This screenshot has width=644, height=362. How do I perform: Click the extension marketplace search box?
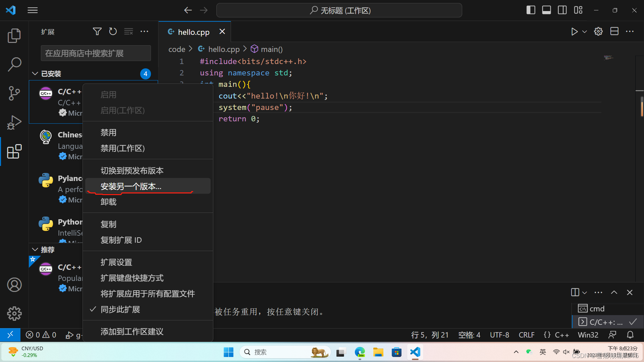[96, 53]
